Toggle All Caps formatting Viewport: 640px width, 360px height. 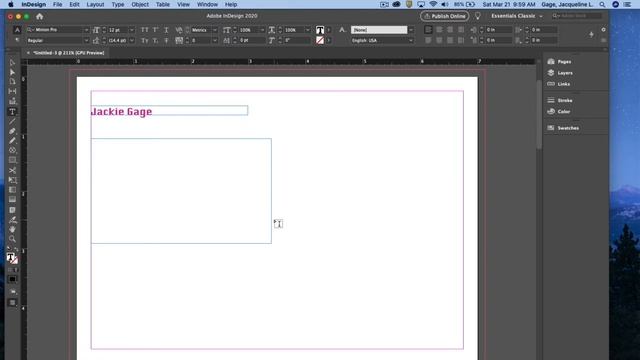(x=144, y=30)
